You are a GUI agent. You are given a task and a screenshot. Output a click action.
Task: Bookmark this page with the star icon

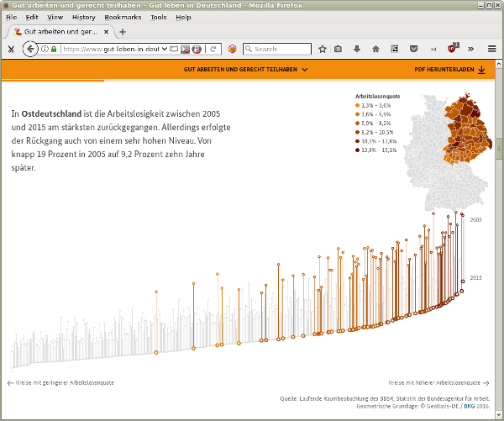[x=323, y=49]
